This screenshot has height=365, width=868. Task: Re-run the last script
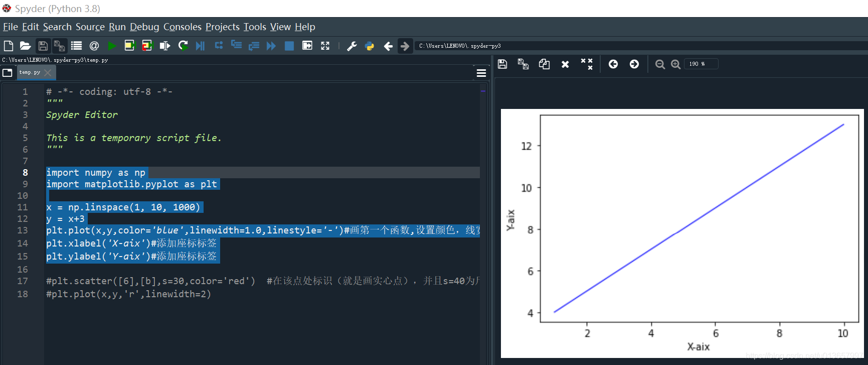point(183,46)
